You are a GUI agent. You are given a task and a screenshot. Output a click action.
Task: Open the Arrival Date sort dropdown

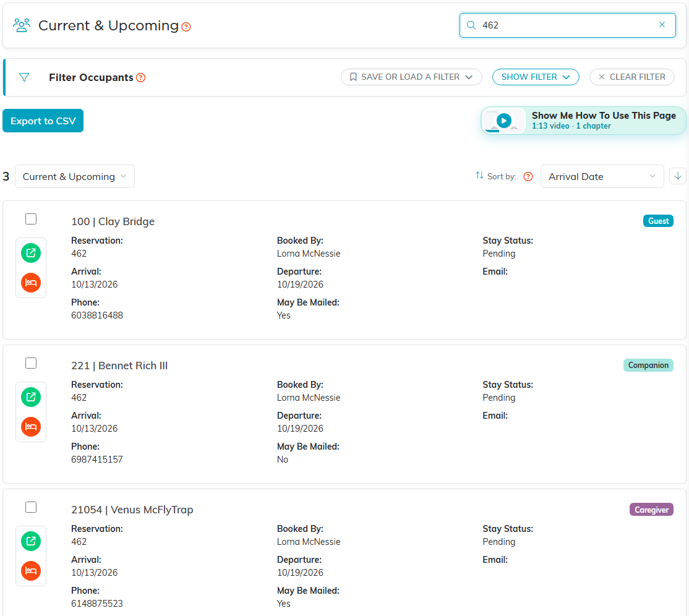click(x=602, y=176)
